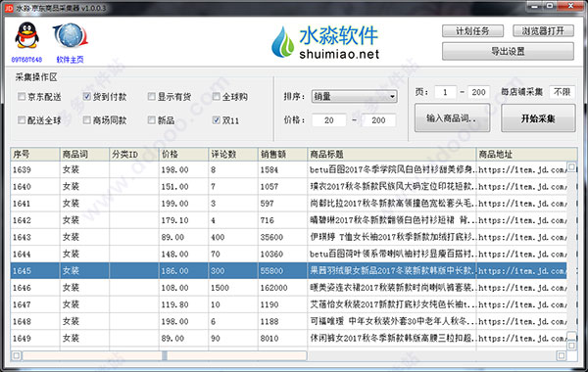Click the 可福唯媛 product title
This screenshot has width=588, height=372.
pos(393,321)
